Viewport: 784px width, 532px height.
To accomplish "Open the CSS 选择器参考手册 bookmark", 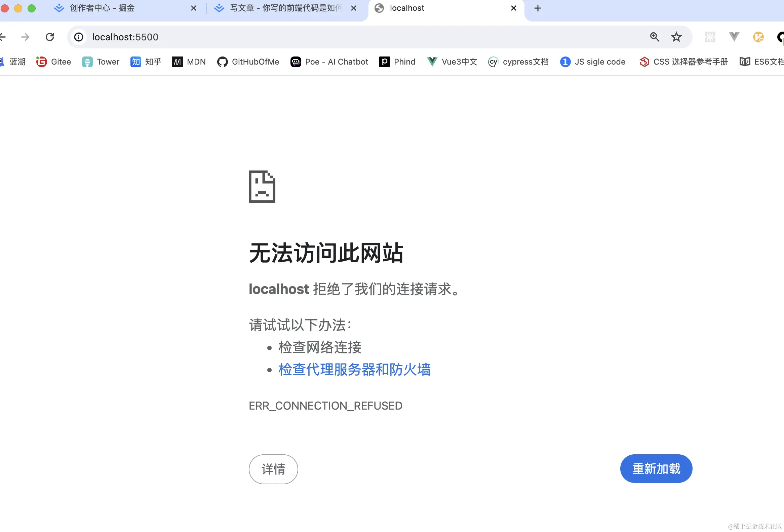I will [683, 62].
